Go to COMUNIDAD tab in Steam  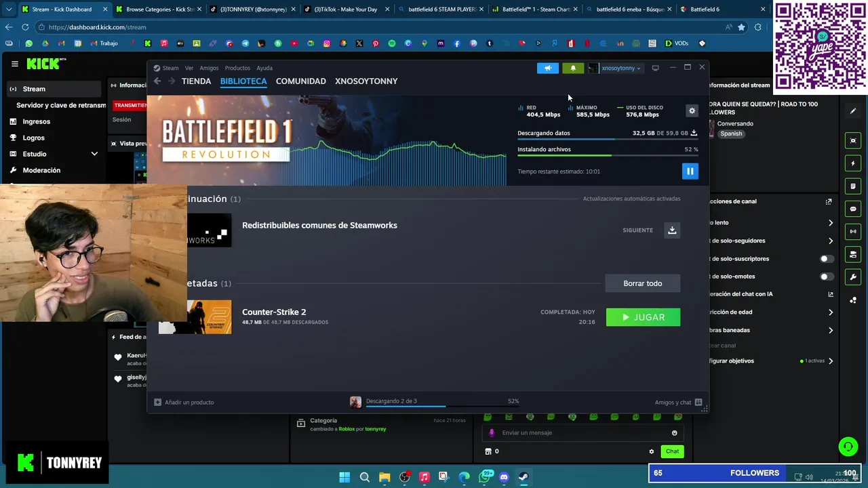(x=301, y=81)
